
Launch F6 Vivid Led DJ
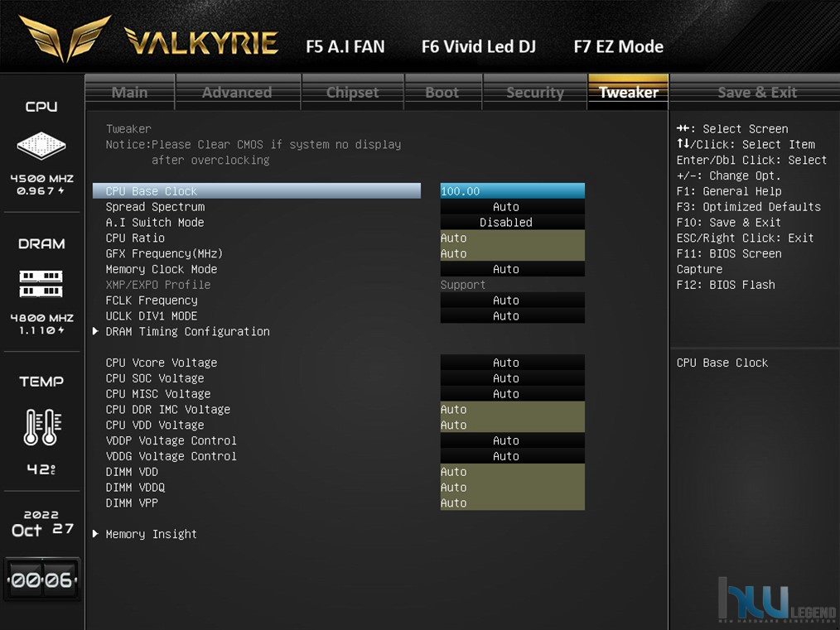click(x=478, y=46)
